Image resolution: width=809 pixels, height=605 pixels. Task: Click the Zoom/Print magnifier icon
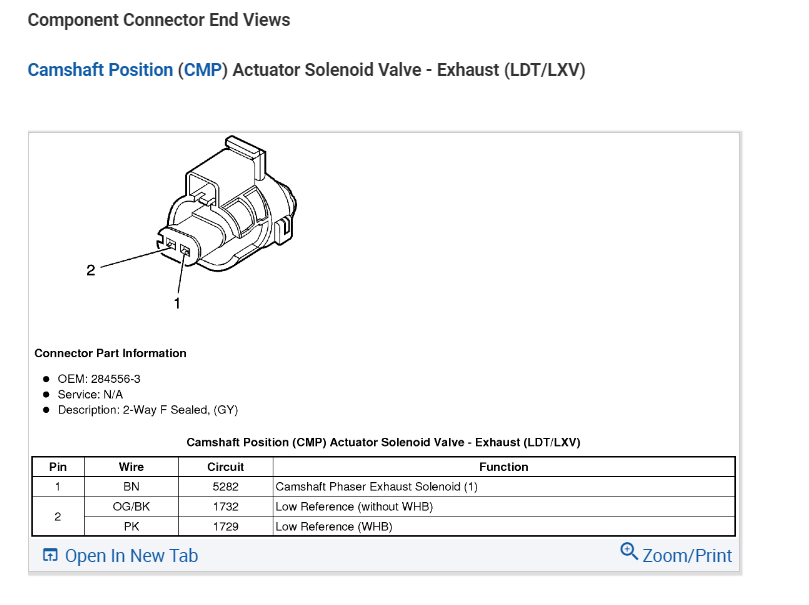[x=629, y=551]
